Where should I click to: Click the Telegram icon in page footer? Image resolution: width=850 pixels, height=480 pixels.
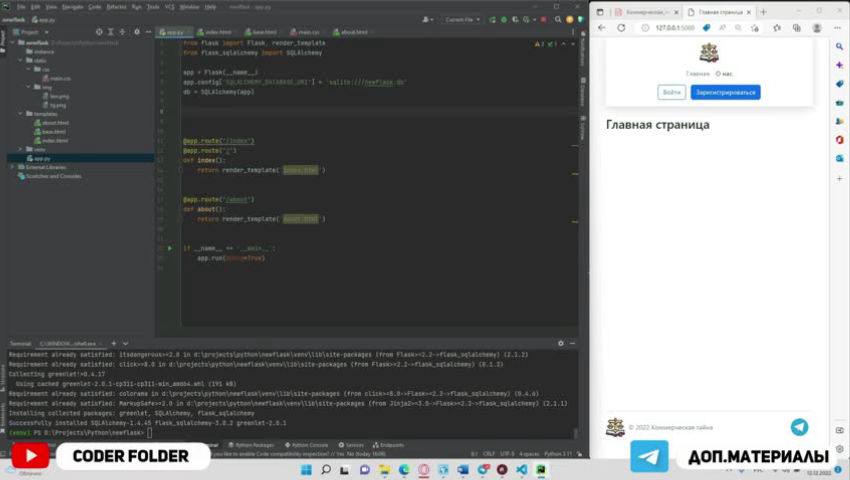coord(799,427)
